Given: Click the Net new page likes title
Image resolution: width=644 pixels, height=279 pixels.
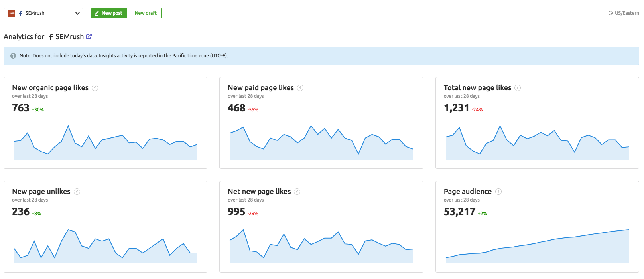Looking at the screenshot, I should click(x=259, y=192).
